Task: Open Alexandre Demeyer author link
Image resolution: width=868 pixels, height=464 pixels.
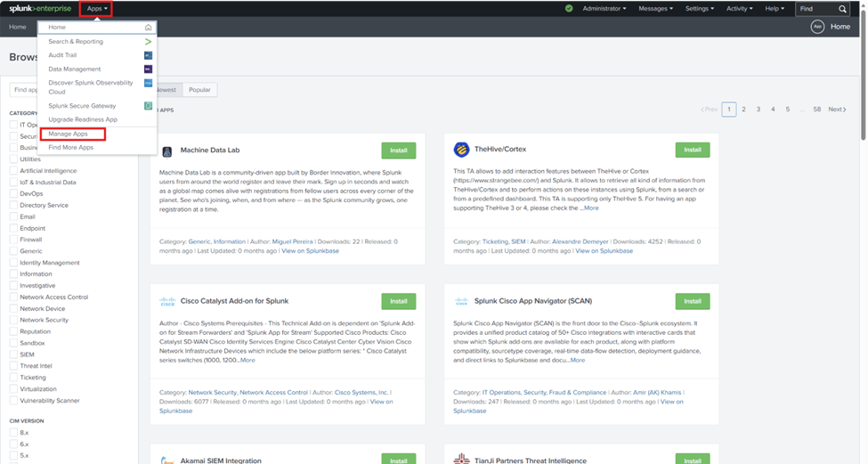Action: click(580, 242)
